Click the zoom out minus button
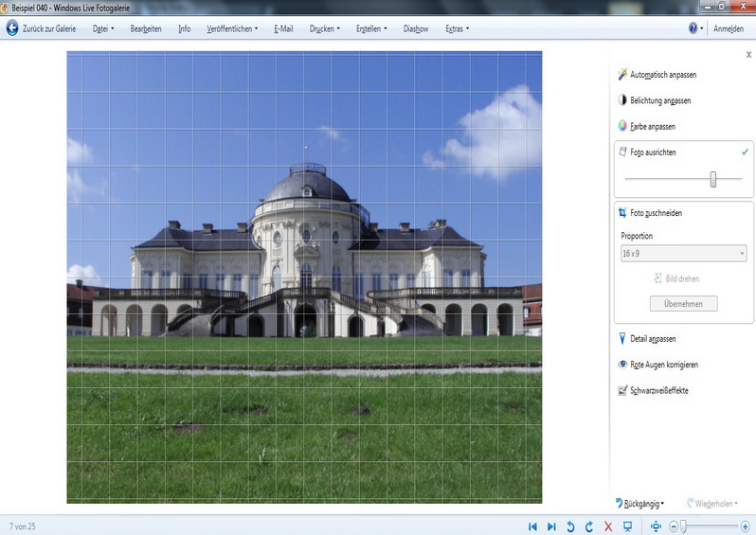This screenshot has height=535, width=756. pos(674,526)
